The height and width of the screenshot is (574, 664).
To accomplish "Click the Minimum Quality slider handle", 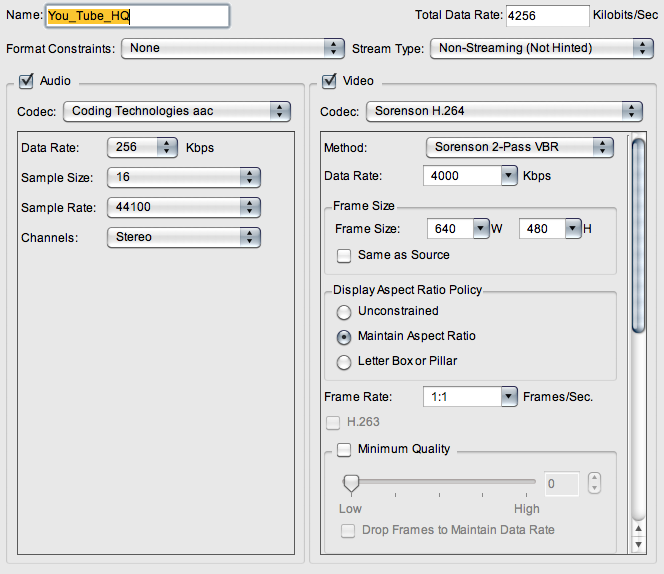I will pos(351,484).
